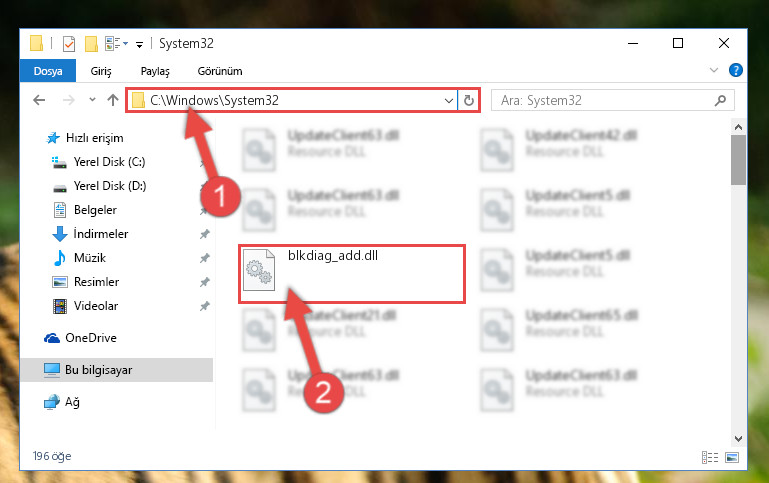Refresh the System32 folder view

469,101
